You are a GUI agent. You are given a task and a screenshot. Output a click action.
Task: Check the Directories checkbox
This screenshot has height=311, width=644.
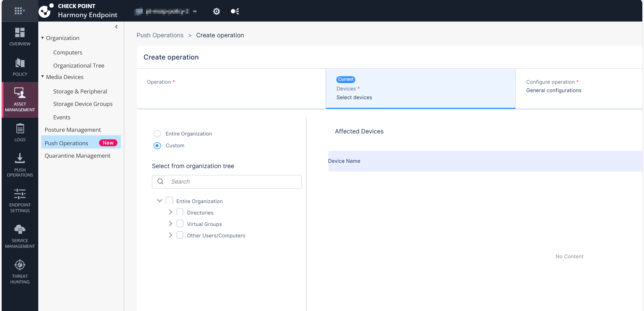click(180, 212)
